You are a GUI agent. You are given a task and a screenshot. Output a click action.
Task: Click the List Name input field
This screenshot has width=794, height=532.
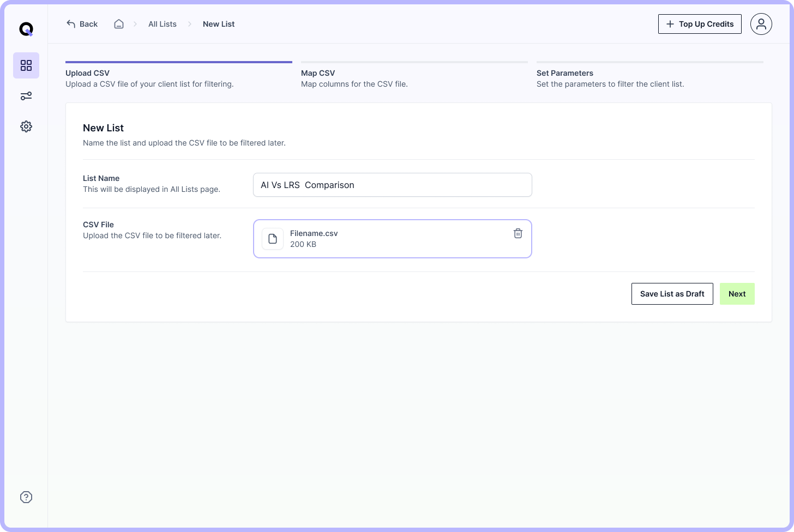click(x=393, y=185)
